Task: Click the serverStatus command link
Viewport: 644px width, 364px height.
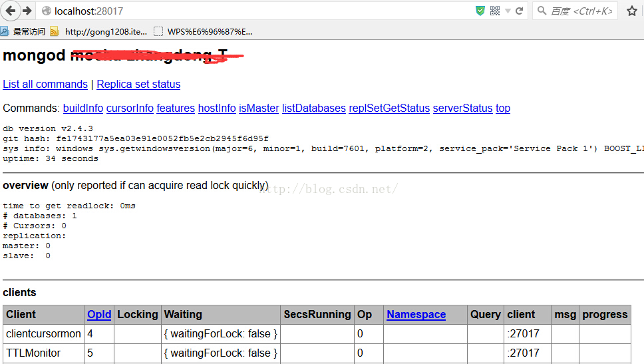Action: coord(462,108)
